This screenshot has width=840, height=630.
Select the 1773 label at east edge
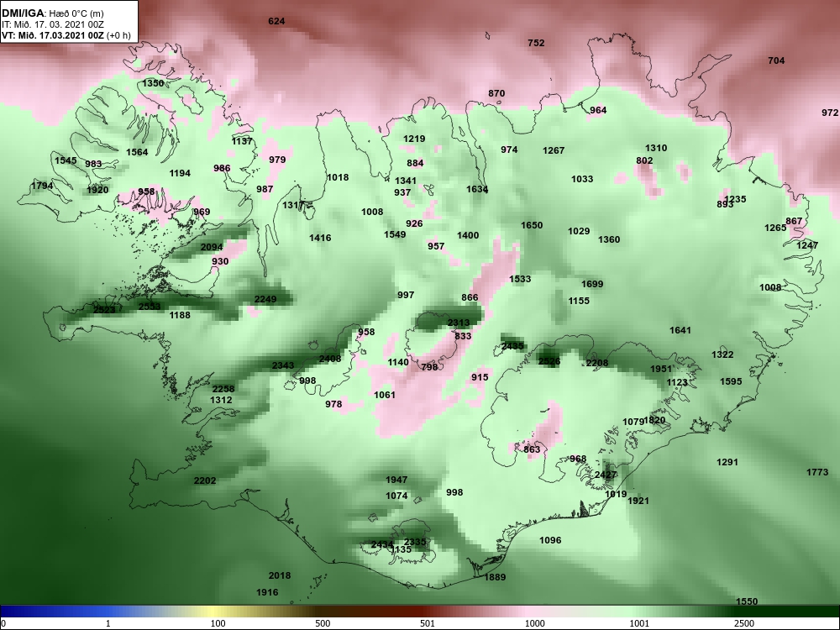[817, 472]
